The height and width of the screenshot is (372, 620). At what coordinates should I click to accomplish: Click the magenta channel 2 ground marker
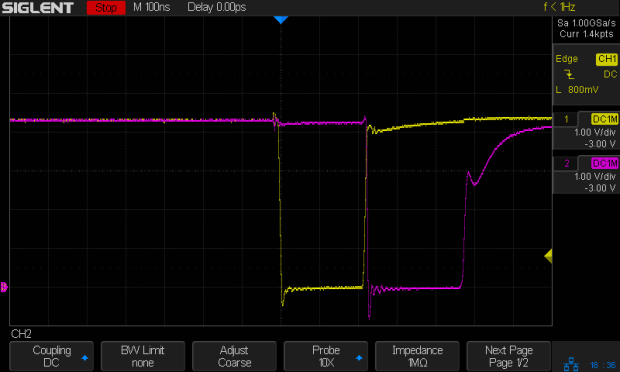(x=4, y=287)
